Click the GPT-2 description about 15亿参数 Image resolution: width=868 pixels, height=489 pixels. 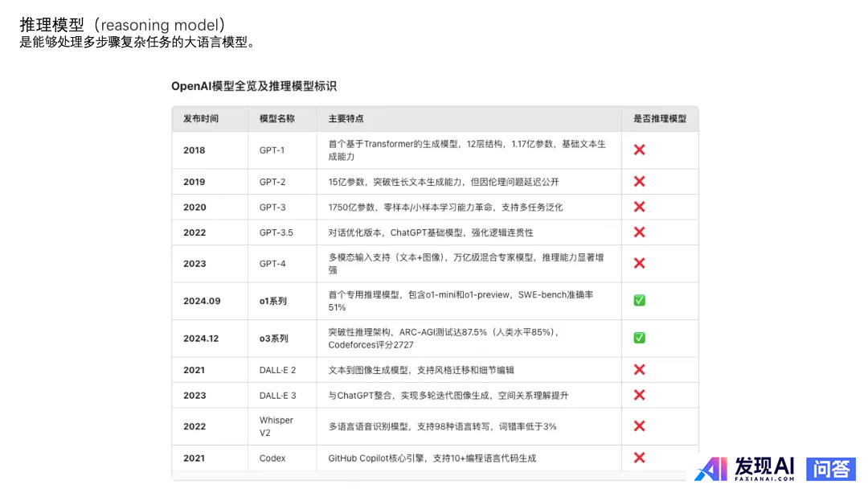444,182
